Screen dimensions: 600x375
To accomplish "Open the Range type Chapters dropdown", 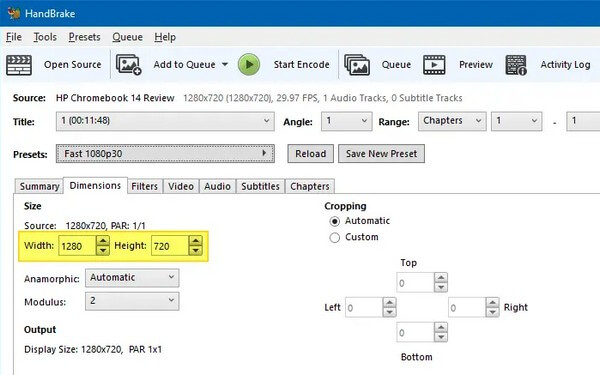I will 452,121.
